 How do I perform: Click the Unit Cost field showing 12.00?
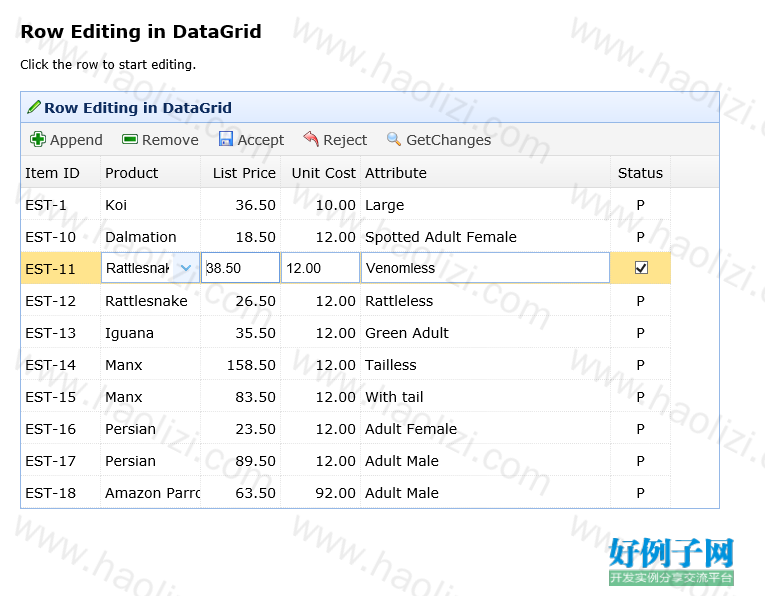[321, 268]
